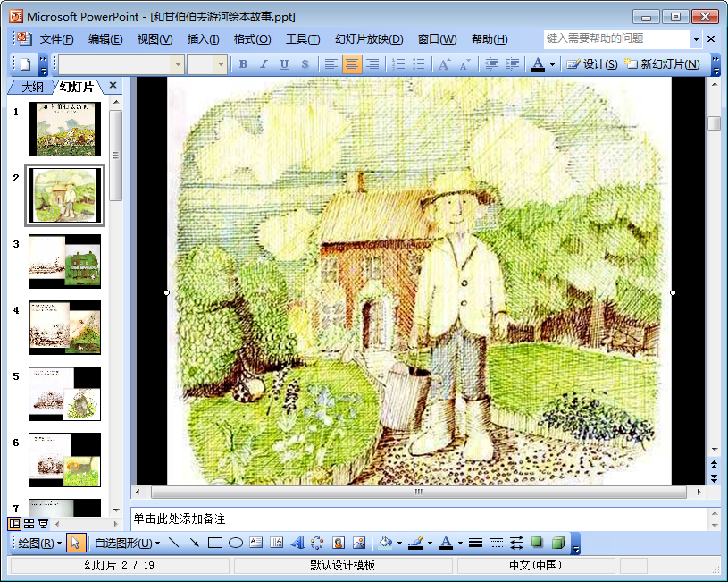Toggle text Shadow formatting
This screenshot has height=582, width=728.
pos(305,64)
